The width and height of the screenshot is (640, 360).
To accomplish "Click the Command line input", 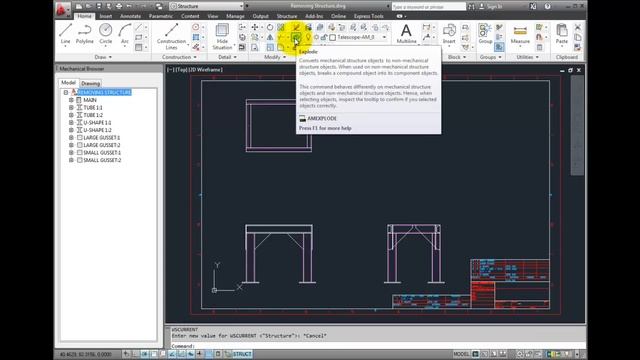I will [378, 346].
